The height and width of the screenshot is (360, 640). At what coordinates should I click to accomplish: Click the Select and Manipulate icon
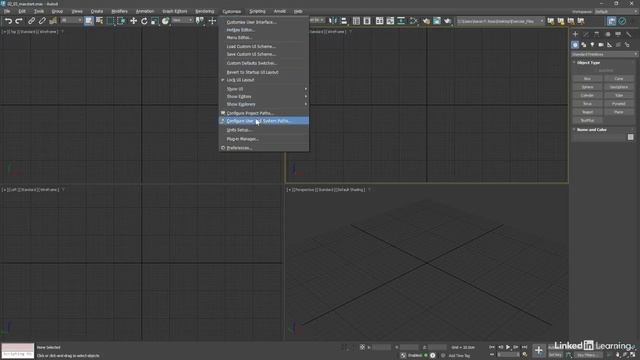point(212,21)
